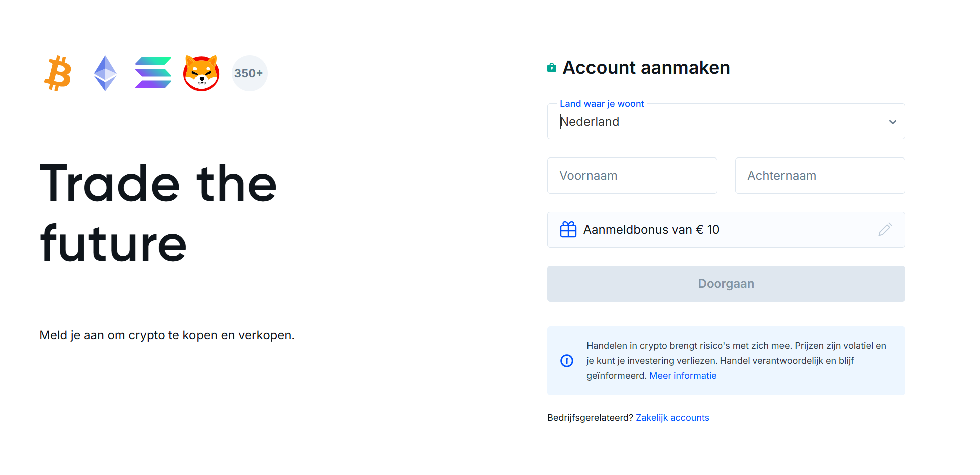The height and width of the screenshot is (475, 980).
Task: Follow the Zakelijk accounts link
Action: pos(673,417)
